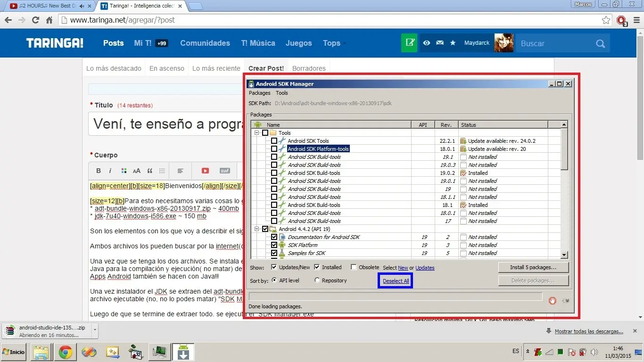Switch to the Borradores tab
Image resolution: width=644 pixels, height=362 pixels.
point(309,68)
